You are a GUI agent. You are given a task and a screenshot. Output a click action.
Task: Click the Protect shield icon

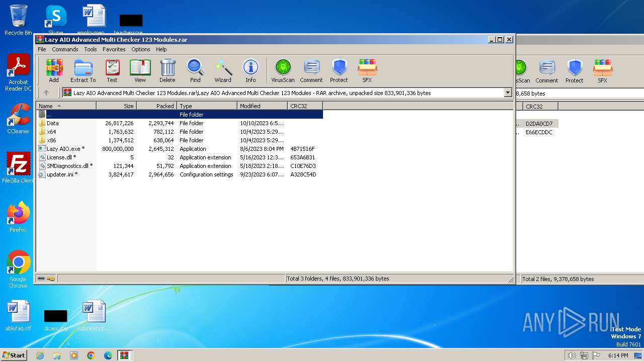(x=339, y=70)
